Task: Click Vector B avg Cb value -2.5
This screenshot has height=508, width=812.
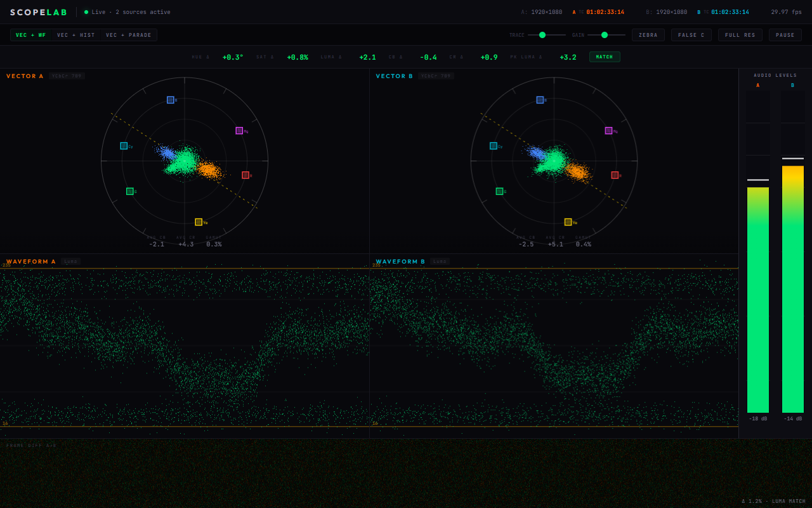Action: pyautogui.click(x=526, y=244)
